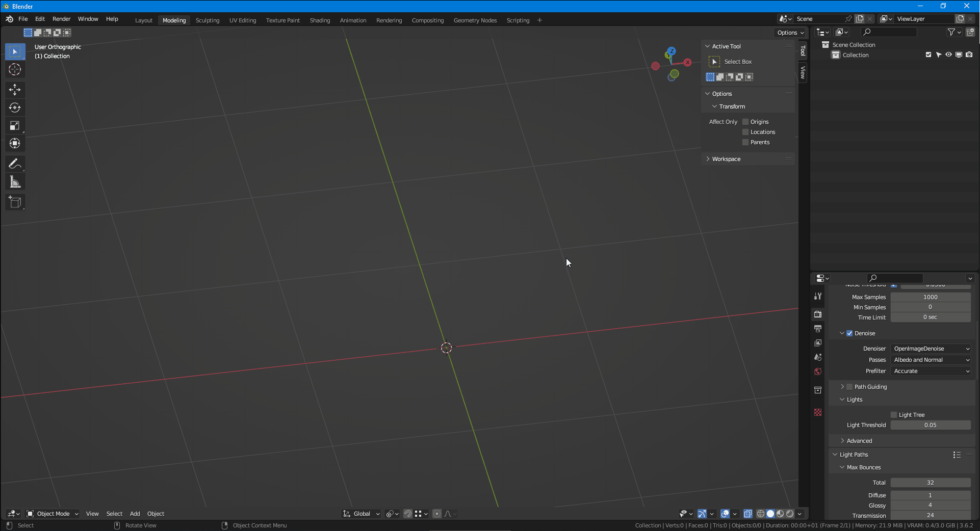Click the Global transform orientation selector
The width and height of the screenshot is (980, 531).
(362, 514)
